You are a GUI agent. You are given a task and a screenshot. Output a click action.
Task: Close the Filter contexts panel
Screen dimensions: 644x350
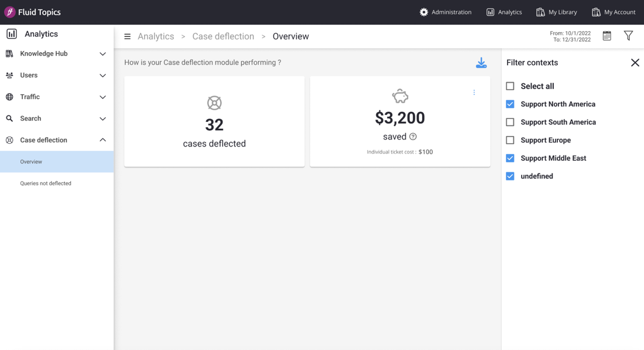point(635,63)
